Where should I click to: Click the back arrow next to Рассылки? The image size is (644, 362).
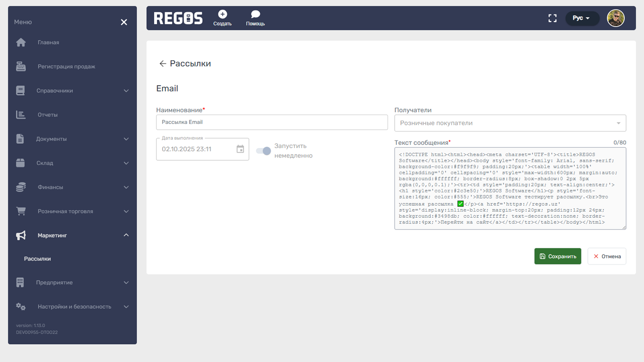[x=163, y=64]
